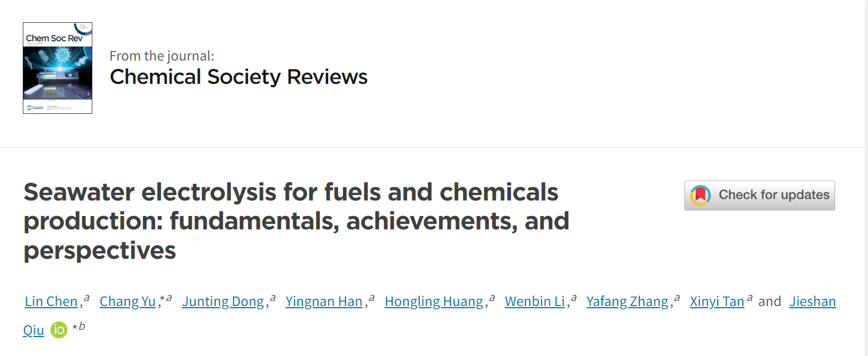The height and width of the screenshot is (356, 868).
Task: Click affiliation superscript a after Xinyi Tan
Action: (x=750, y=298)
